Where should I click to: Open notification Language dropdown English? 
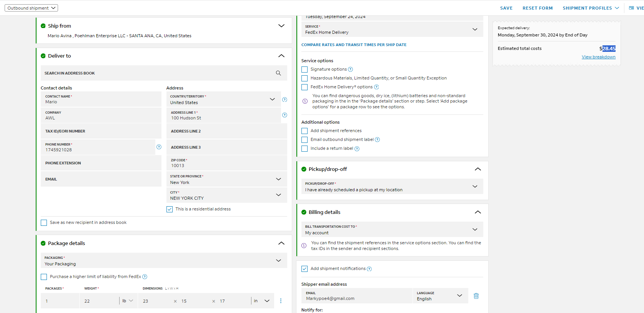(x=440, y=296)
